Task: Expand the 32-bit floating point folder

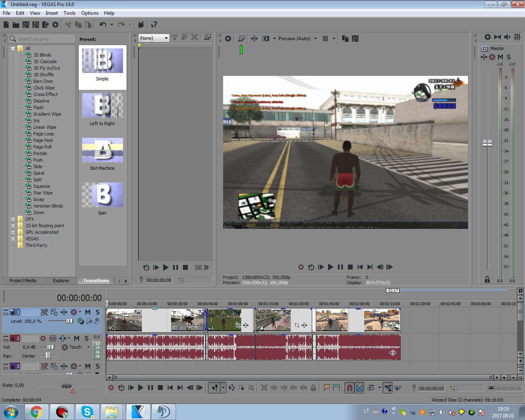Action: [x=13, y=226]
